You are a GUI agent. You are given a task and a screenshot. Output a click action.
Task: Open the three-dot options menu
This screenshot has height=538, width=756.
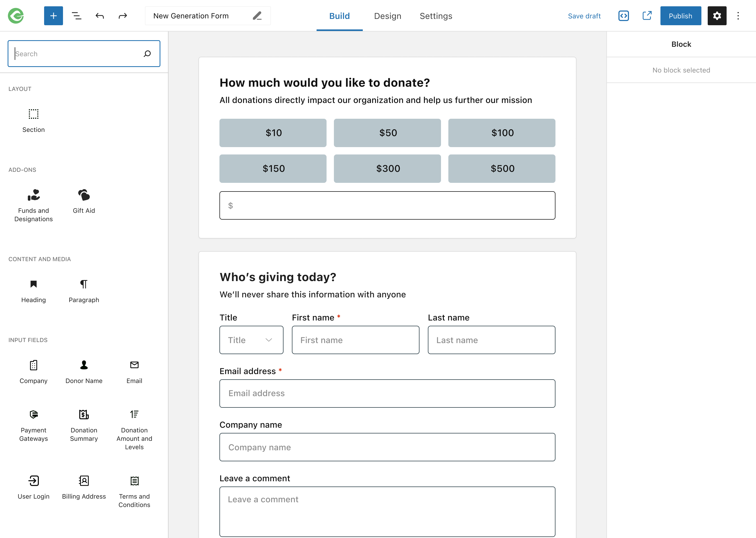point(738,15)
